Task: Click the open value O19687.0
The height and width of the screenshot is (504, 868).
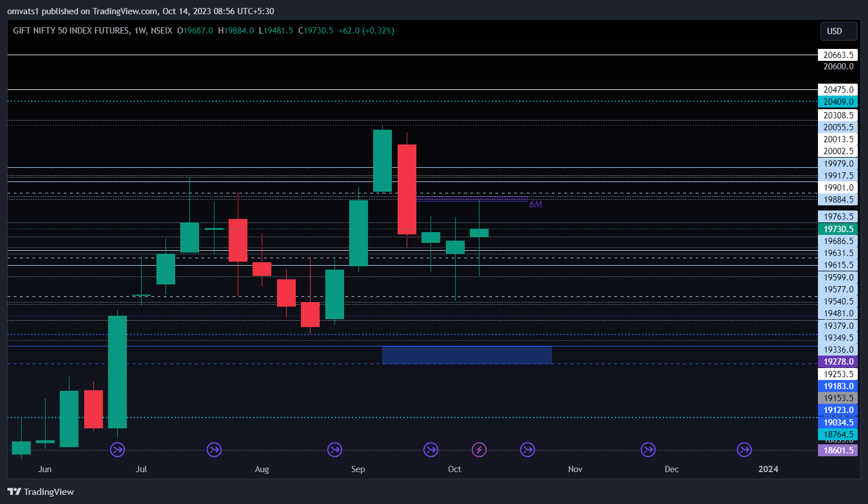Action: pos(195,31)
